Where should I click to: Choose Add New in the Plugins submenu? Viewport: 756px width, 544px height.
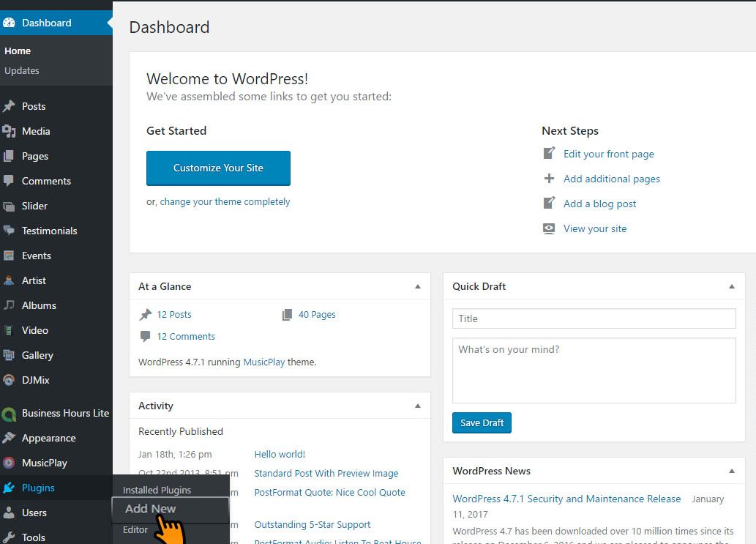(x=151, y=509)
